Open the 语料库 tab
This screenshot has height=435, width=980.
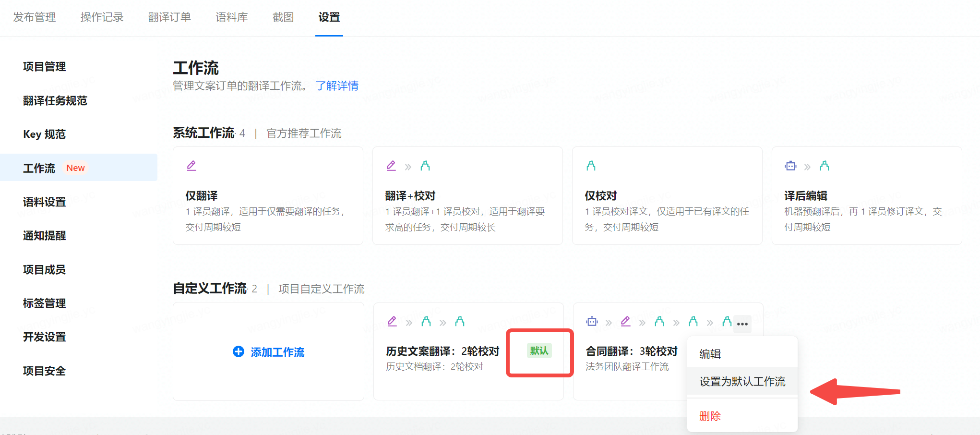(231, 17)
